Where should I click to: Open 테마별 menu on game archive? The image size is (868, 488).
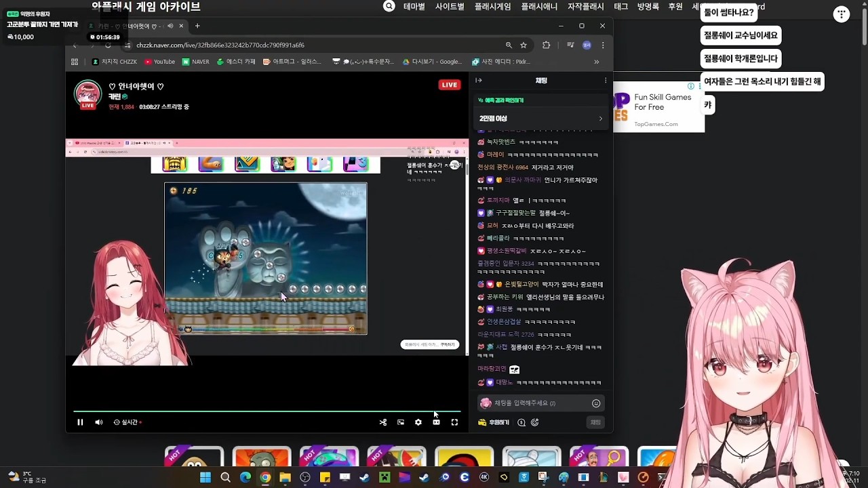click(414, 6)
